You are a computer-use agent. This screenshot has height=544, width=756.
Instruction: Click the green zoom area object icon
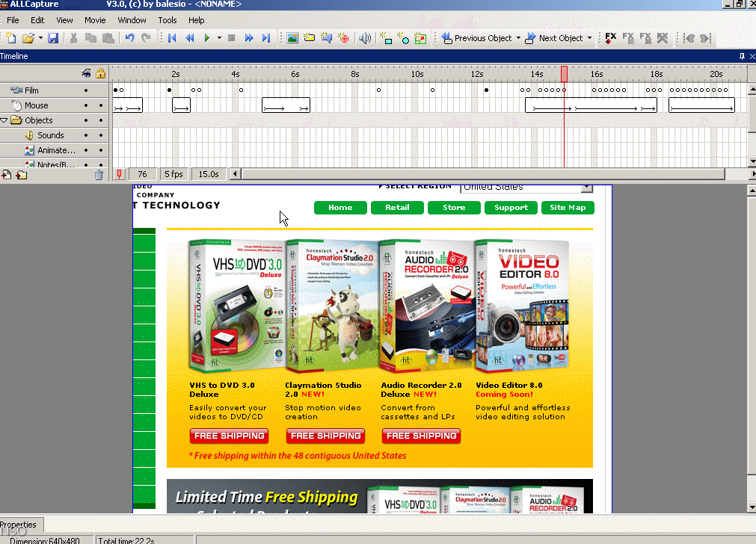pos(420,38)
